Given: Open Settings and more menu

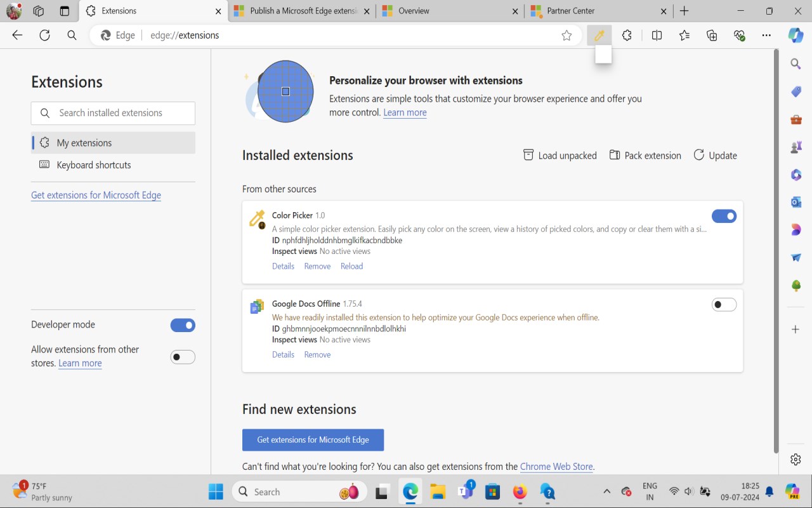Looking at the screenshot, I should pos(767,36).
